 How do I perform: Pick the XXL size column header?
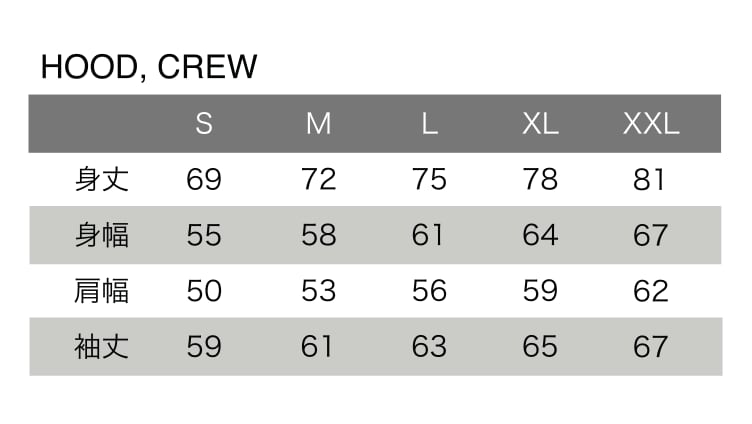651,124
